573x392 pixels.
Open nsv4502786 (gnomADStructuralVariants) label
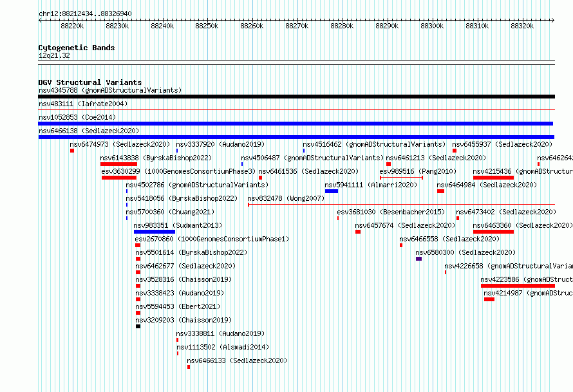pos(197,185)
